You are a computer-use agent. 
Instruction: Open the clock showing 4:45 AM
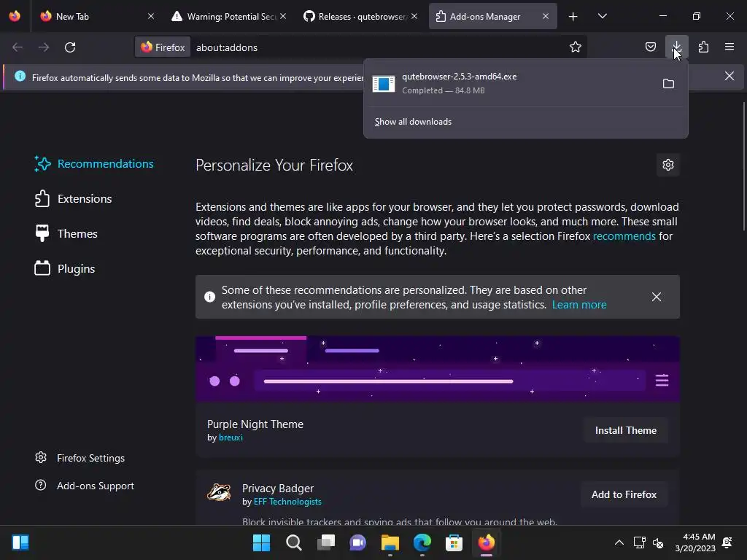(695, 542)
